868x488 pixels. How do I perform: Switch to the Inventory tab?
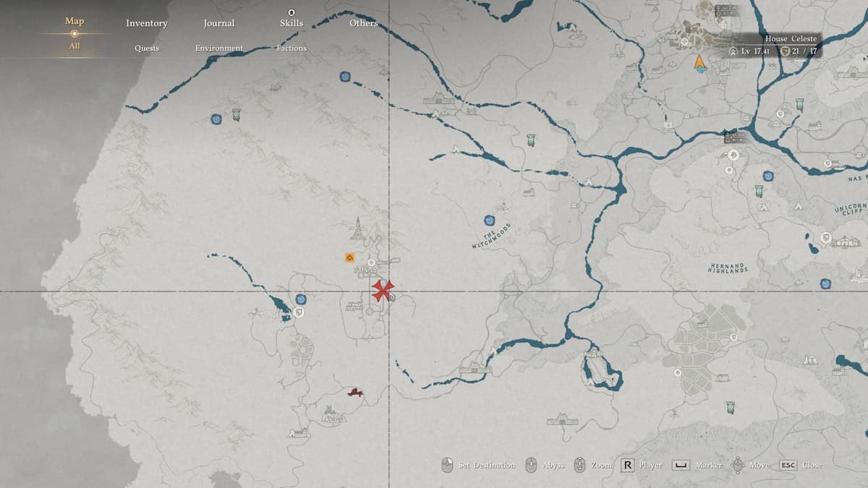146,23
